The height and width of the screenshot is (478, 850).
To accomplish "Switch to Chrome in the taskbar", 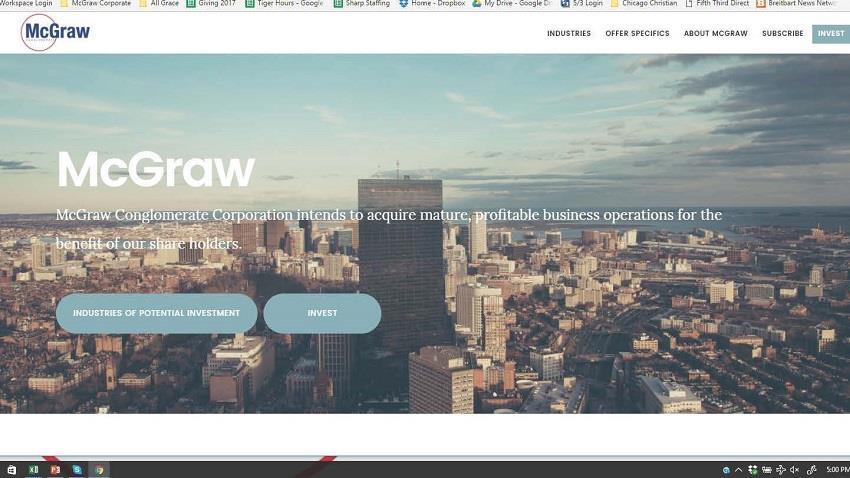I will tap(99, 469).
